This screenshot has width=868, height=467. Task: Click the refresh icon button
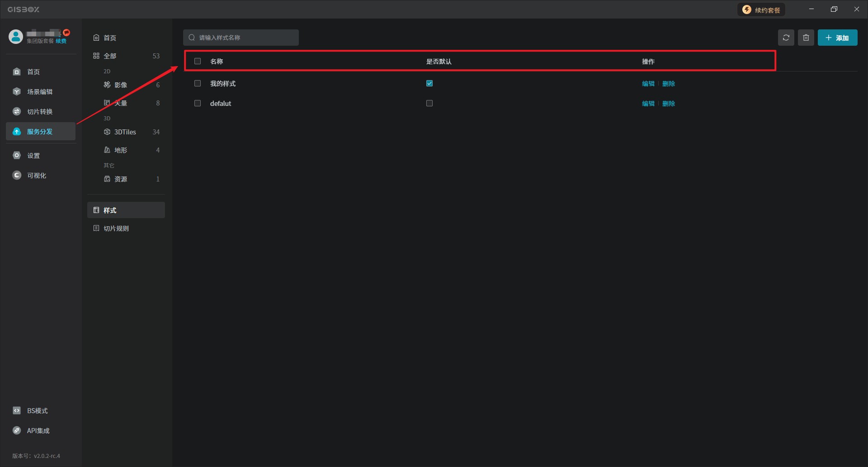(786, 38)
